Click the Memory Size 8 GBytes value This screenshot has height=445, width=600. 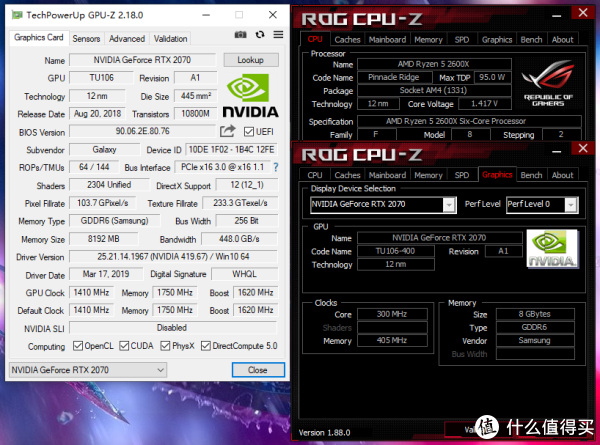tap(535, 314)
